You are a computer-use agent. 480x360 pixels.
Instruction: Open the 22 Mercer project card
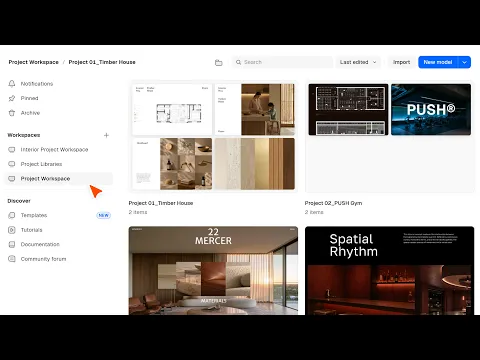click(213, 271)
